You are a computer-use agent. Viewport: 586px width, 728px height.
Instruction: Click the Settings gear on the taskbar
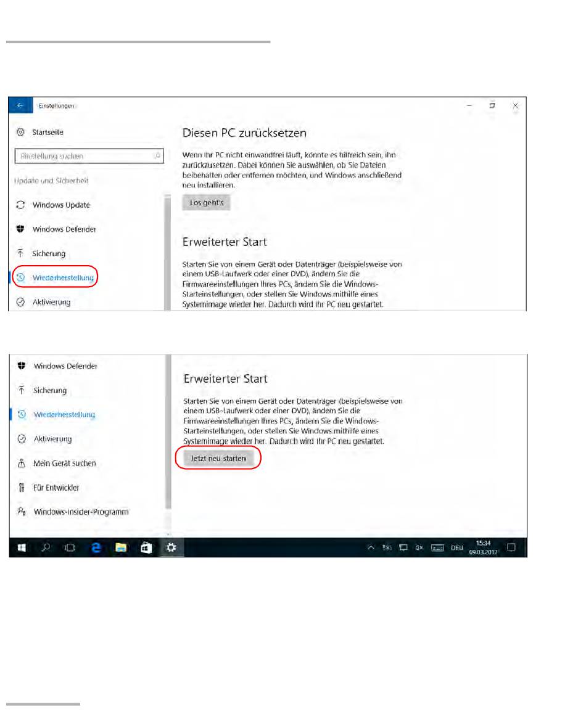click(171, 547)
